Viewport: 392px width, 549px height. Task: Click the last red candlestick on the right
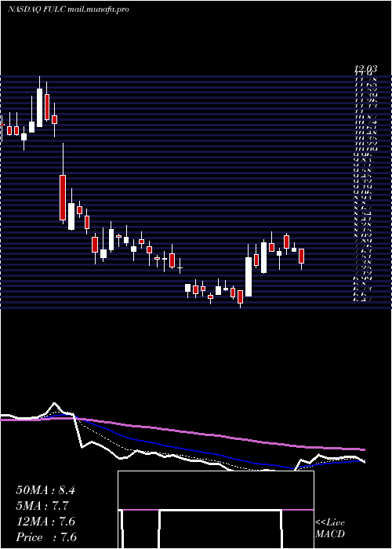click(301, 256)
